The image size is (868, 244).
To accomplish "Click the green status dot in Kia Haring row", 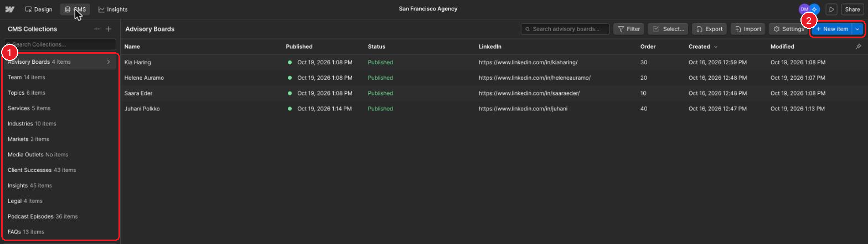I will [x=290, y=63].
